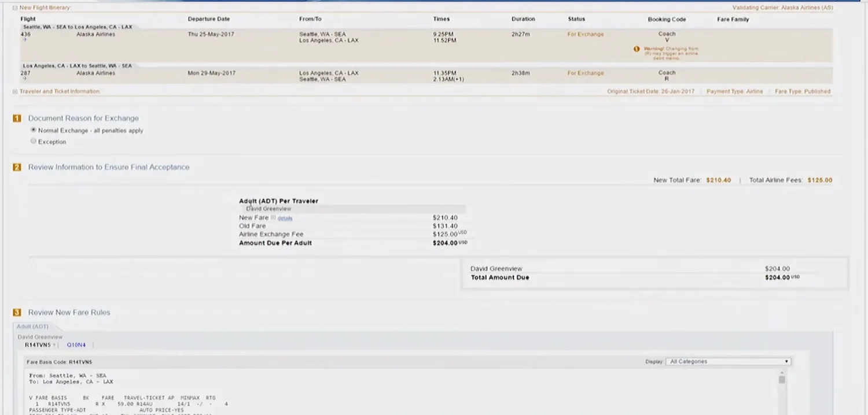
Task: Click Fare Type: Published text
Action: 803,91
